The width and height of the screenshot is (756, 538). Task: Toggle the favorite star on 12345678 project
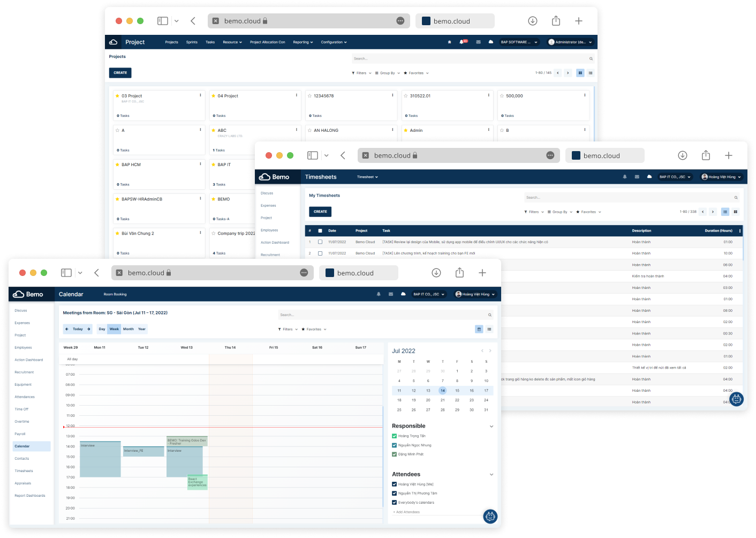309,96
